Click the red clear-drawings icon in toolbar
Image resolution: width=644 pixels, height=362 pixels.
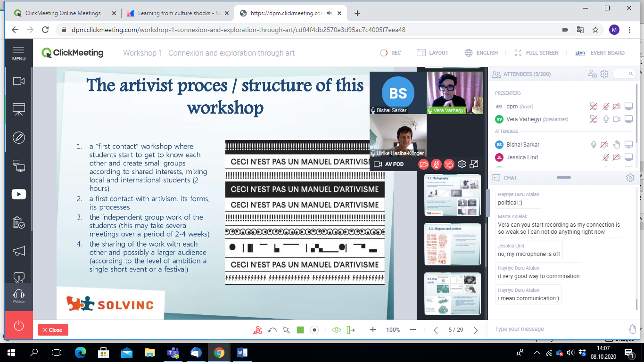tap(257, 330)
